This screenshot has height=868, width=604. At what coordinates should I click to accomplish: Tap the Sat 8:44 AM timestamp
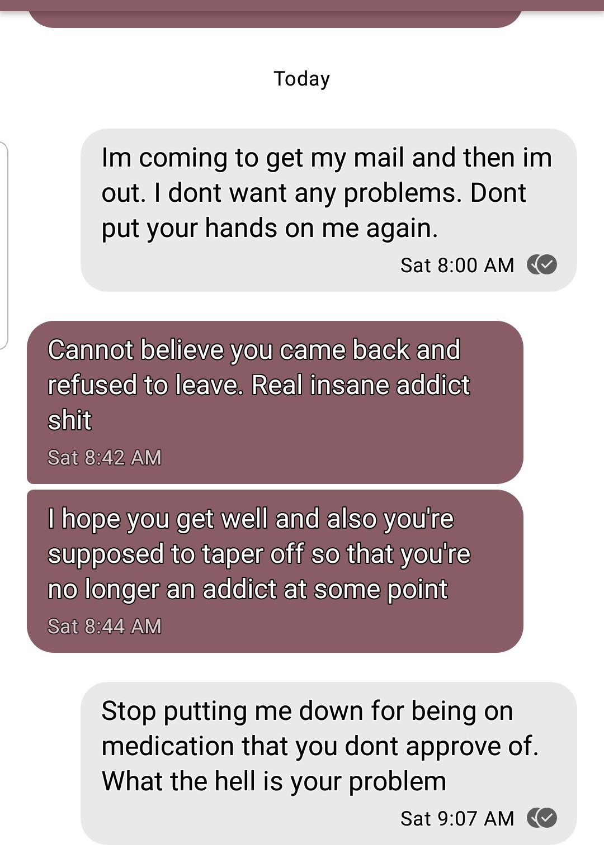click(x=105, y=626)
